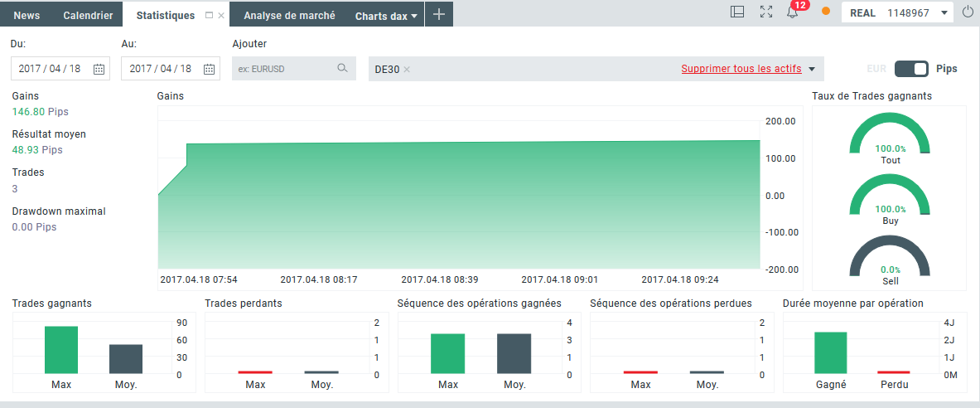Click the Du date field 2017/04/18
This screenshot has width=980, height=408.
tap(60, 69)
